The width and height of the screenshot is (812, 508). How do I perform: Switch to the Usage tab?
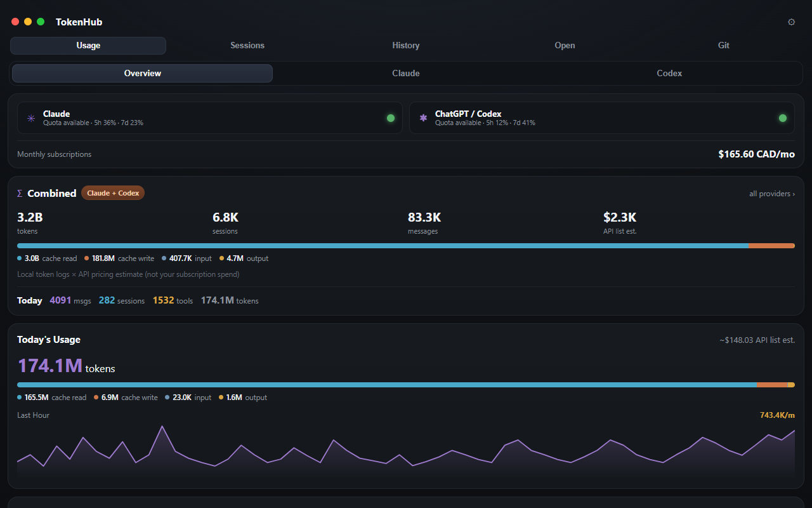[x=88, y=46]
